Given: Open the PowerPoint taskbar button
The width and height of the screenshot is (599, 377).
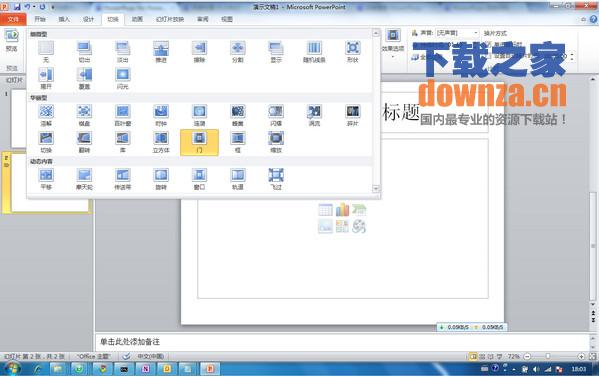Looking at the screenshot, I should click(210, 369).
